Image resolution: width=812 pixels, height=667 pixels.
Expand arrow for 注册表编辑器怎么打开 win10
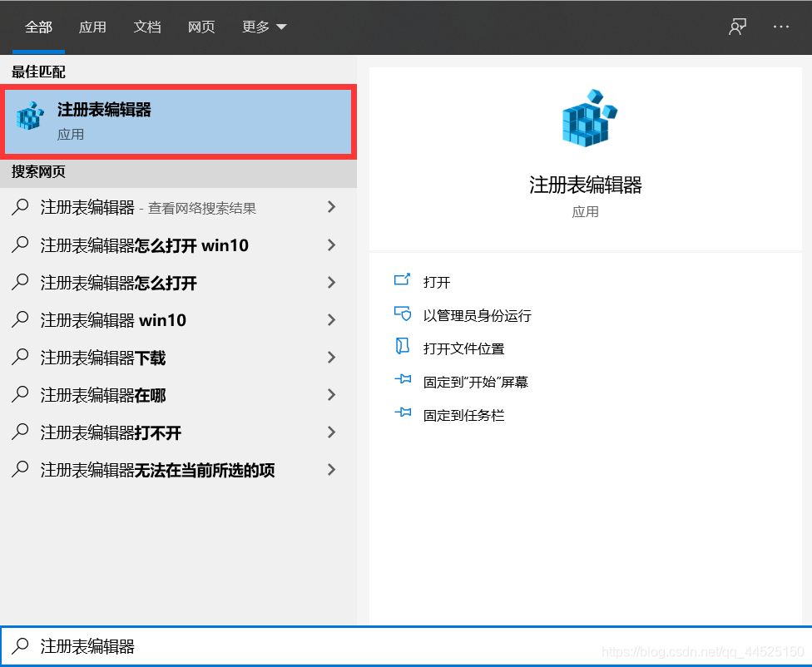(332, 245)
